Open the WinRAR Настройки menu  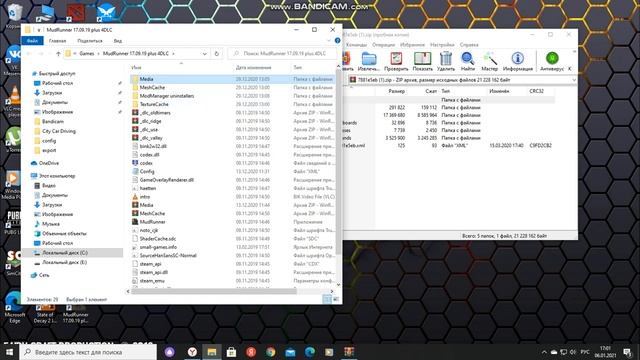pyautogui.click(x=442, y=44)
